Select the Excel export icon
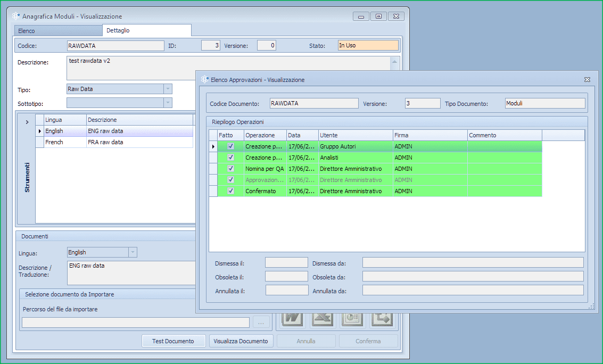This screenshot has height=364, width=603. coord(322,318)
